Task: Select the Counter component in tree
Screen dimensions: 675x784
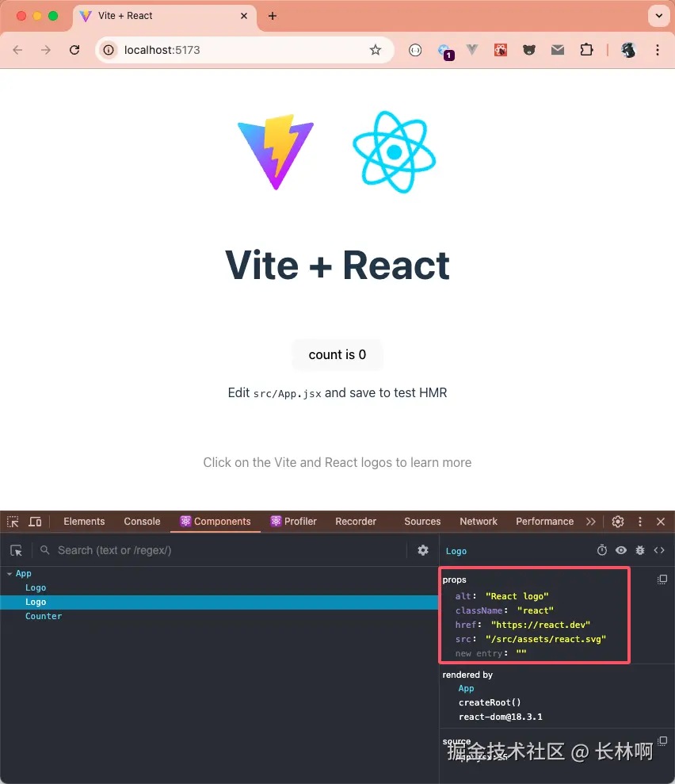Action: point(44,616)
